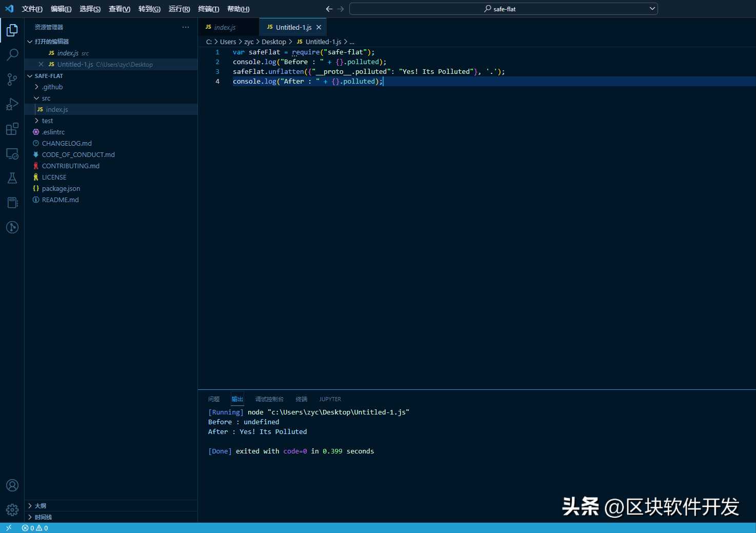The width and height of the screenshot is (756, 533).
Task: Open the Run and Debug view
Action: (12, 104)
